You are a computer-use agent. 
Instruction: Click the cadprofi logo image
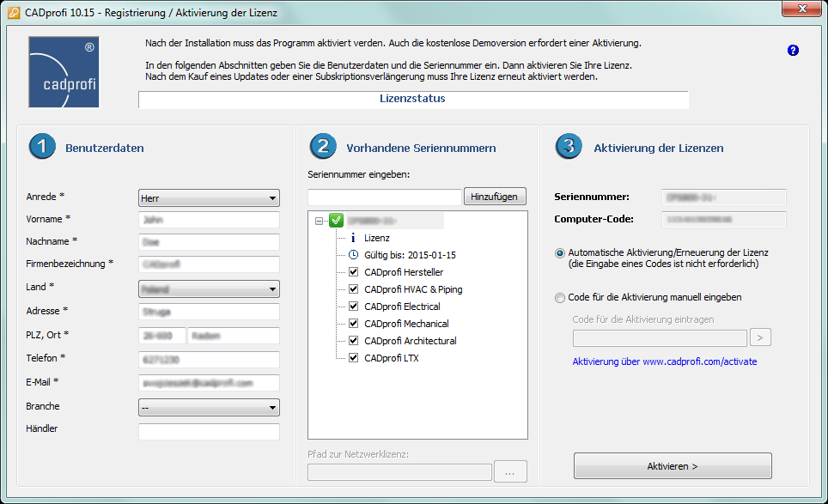click(64, 72)
